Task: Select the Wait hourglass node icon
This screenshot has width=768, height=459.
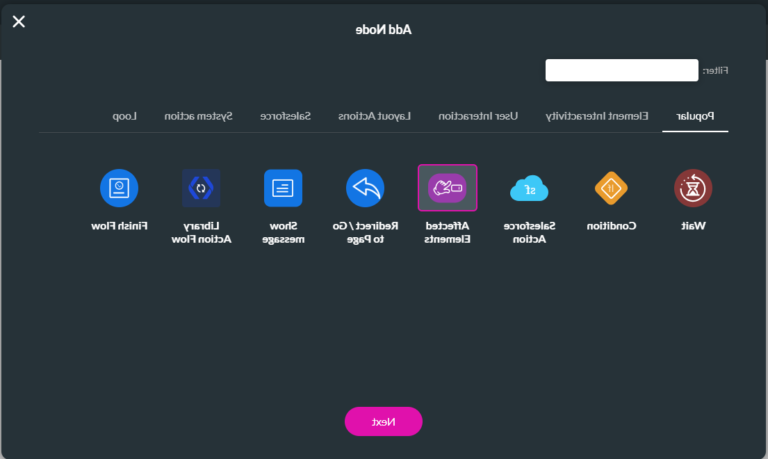Action: (692, 188)
